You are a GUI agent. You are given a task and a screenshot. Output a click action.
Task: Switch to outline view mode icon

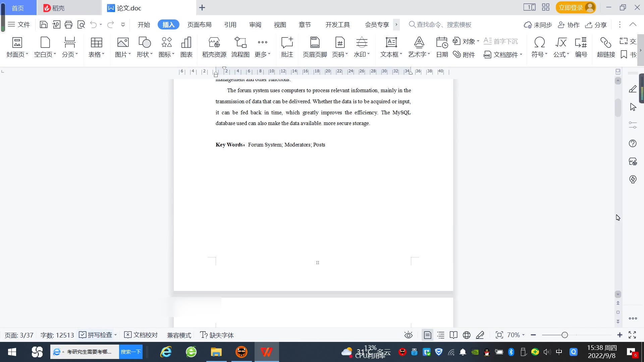coord(441,335)
